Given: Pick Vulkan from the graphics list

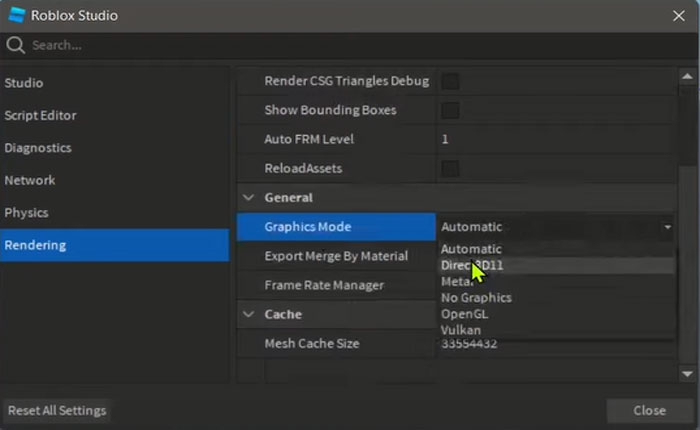Looking at the screenshot, I should tap(556, 330).
